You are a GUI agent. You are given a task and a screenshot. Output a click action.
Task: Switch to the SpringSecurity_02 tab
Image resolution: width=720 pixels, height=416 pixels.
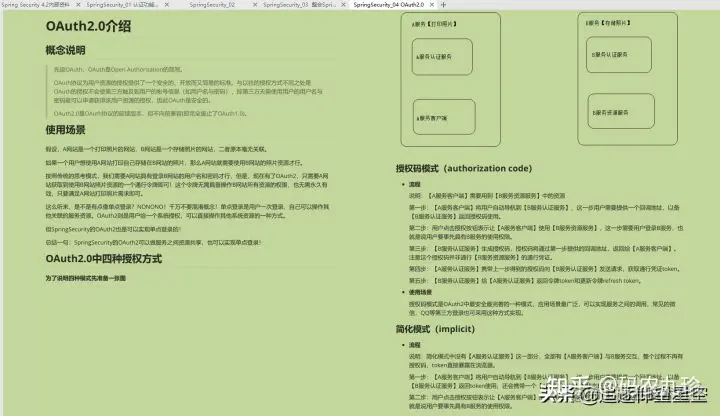[x=212, y=5]
